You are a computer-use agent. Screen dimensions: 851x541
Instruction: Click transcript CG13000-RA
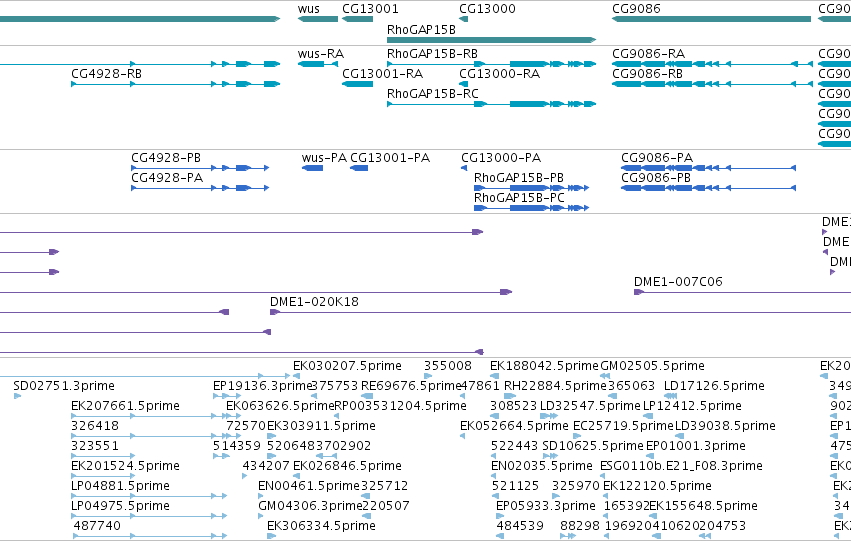tap(463, 84)
